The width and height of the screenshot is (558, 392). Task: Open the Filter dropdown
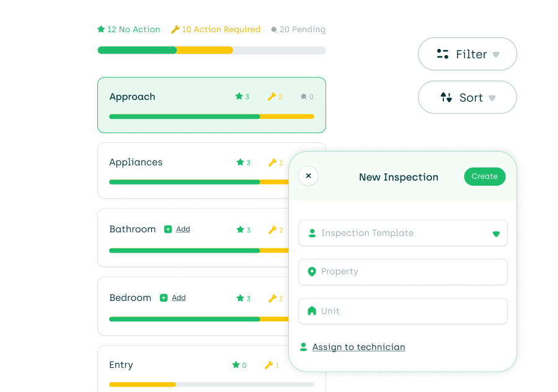(467, 54)
